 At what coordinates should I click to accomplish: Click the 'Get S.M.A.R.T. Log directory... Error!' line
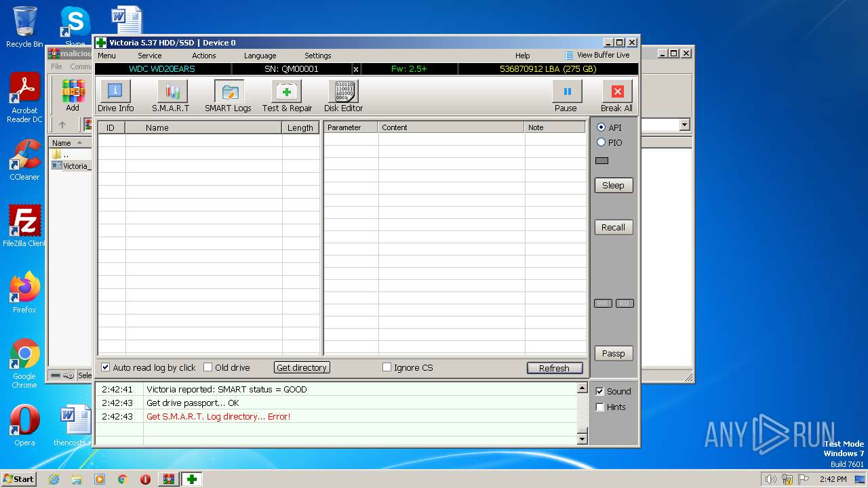tap(218, 416)
